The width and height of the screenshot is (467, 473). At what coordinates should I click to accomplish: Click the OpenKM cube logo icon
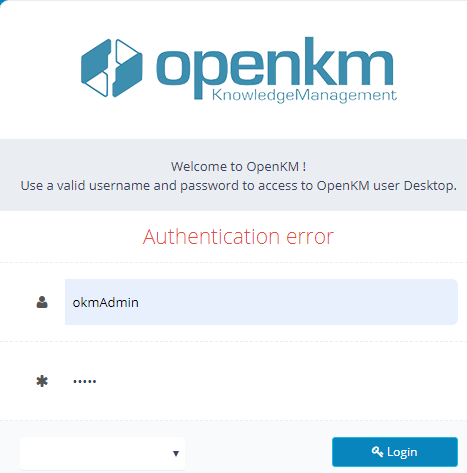(112, 68)
